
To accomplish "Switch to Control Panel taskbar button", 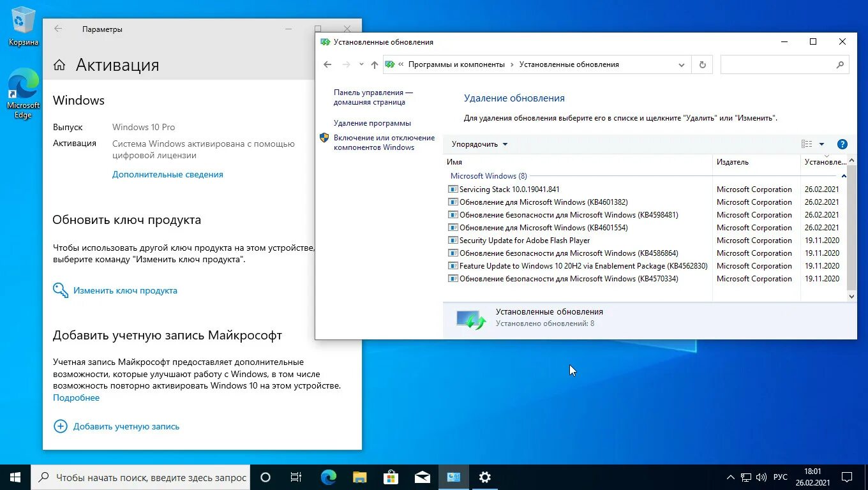I will coord(453,477).
